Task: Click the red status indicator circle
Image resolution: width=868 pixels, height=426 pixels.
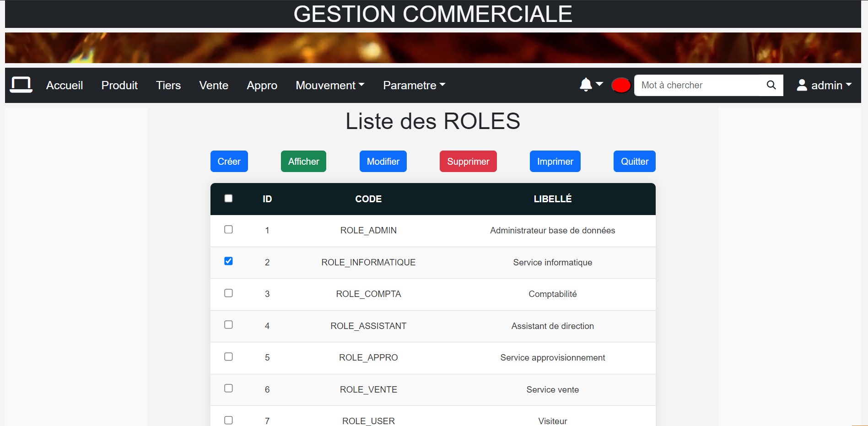Action: tap(620, 85)
